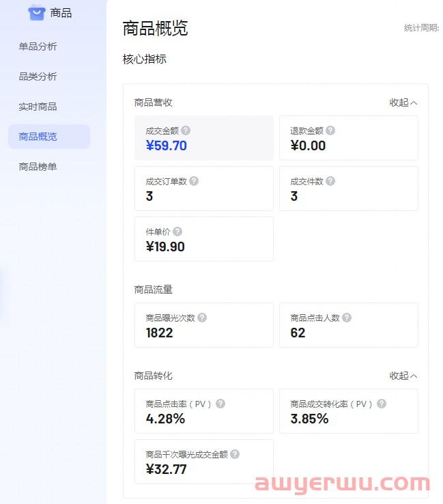Image resolution: width=443 pixels, height=504 pixels.
Task: Click help icon beside 商品千次曝光成交金额
Action: (235, 454)
